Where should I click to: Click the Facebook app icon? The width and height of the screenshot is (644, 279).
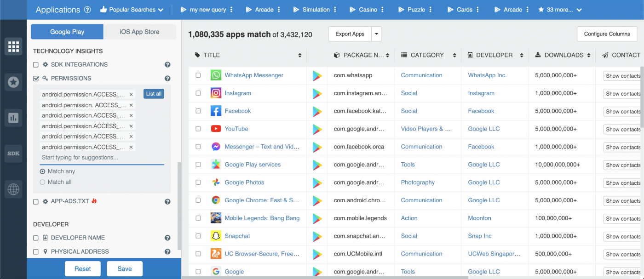216,111
